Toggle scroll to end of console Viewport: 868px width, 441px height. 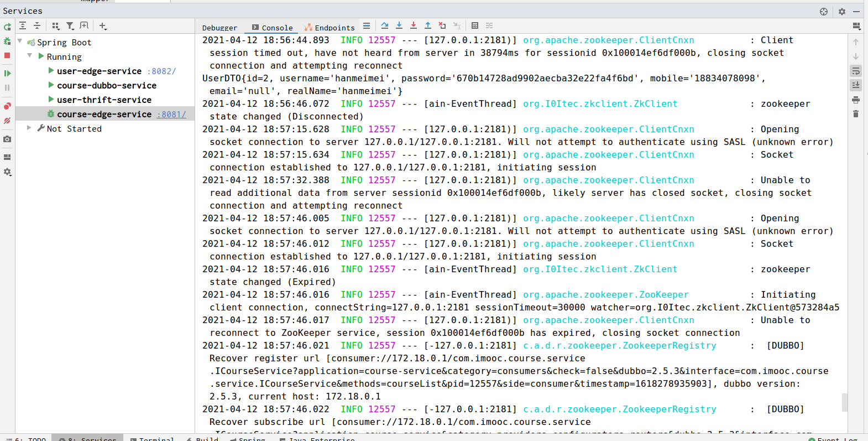856,85
